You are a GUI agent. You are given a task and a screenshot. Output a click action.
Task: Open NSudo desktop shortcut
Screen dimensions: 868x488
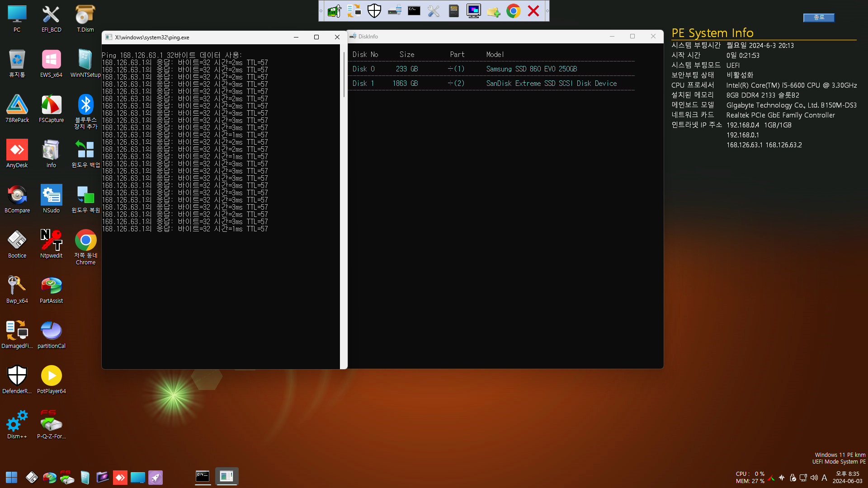pos(51,199)
